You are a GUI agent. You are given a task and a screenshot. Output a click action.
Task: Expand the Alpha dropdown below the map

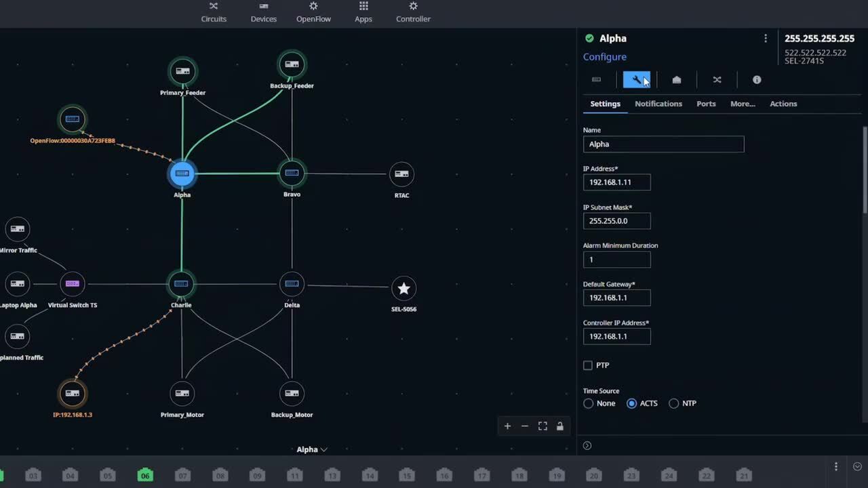(x=312, y=449)
